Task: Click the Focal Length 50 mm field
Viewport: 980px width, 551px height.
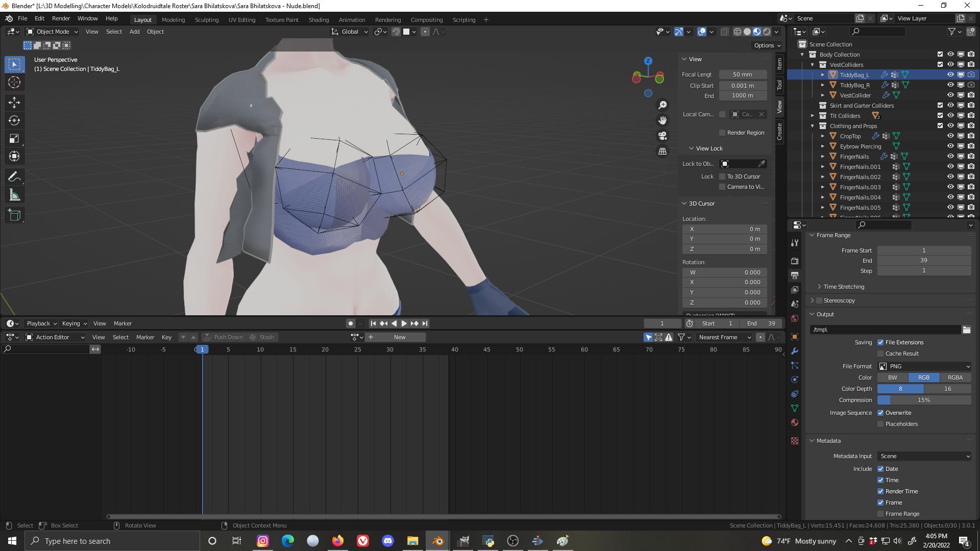Action: coord(743,74)
